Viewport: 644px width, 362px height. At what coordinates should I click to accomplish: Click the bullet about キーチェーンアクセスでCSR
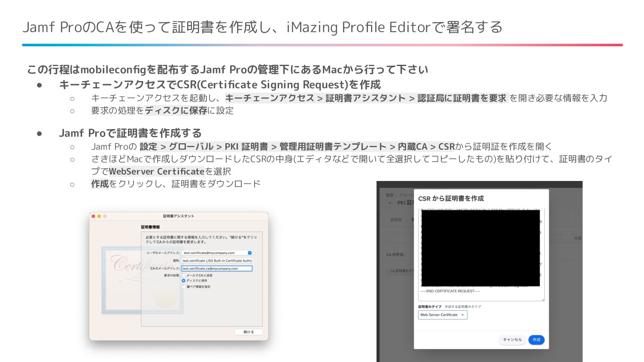[220, 84]
